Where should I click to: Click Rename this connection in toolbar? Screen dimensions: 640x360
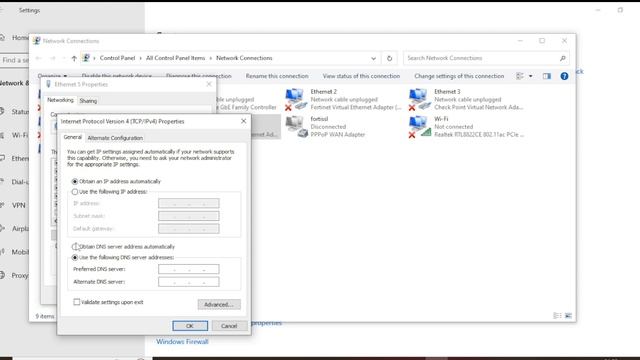coord(277,76)
